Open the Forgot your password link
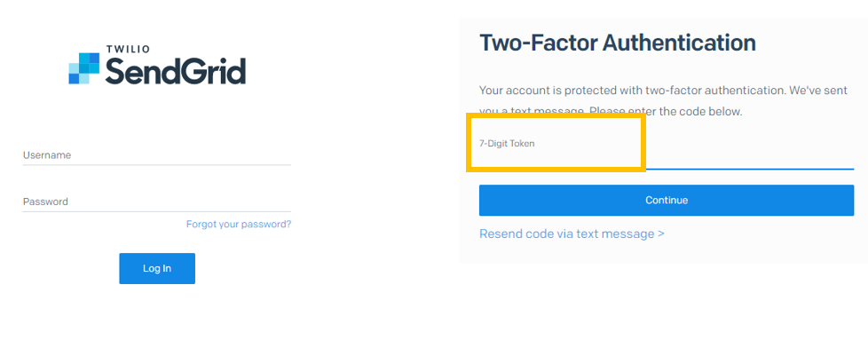 coord(239,225)
